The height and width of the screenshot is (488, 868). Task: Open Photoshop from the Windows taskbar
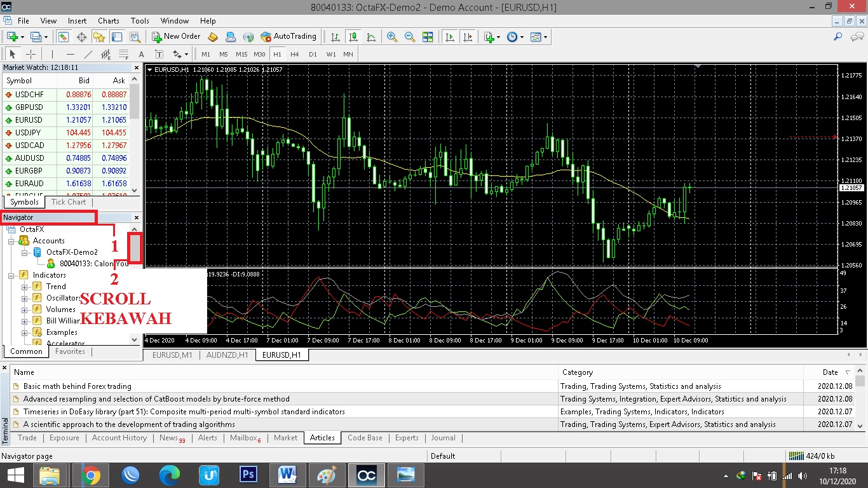point(247,475)
